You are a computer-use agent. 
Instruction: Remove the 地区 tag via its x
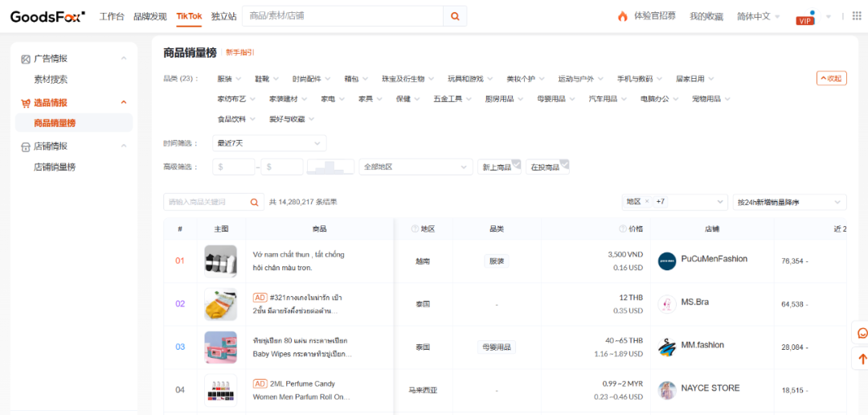pyautogui.click(x=646, y=202)
